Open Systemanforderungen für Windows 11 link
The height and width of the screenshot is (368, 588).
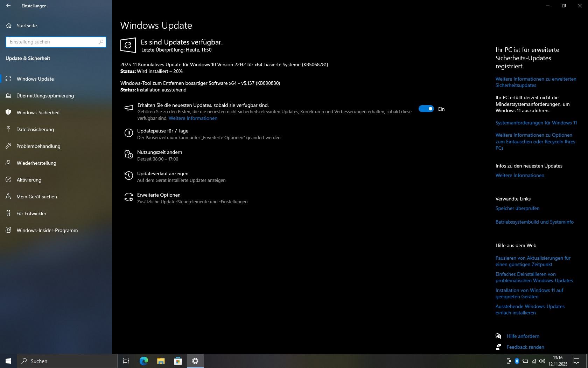pos(536,123)
